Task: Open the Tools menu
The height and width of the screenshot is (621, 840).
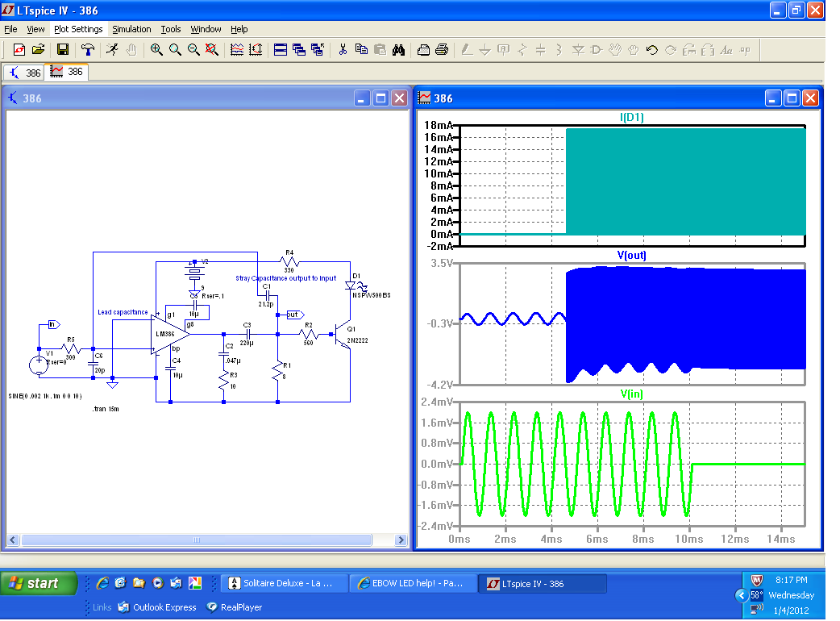Action: [x=171, y=29]
